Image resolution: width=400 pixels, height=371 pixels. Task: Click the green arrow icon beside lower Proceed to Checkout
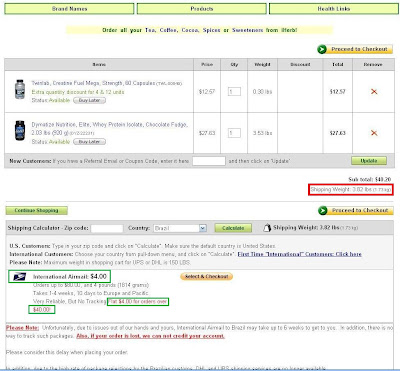[322, 211]
